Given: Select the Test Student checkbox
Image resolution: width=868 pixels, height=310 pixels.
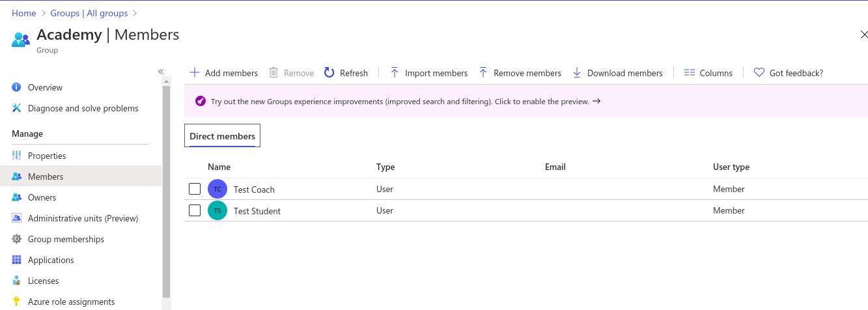Looking at the screenshot, I should [195, 210].
